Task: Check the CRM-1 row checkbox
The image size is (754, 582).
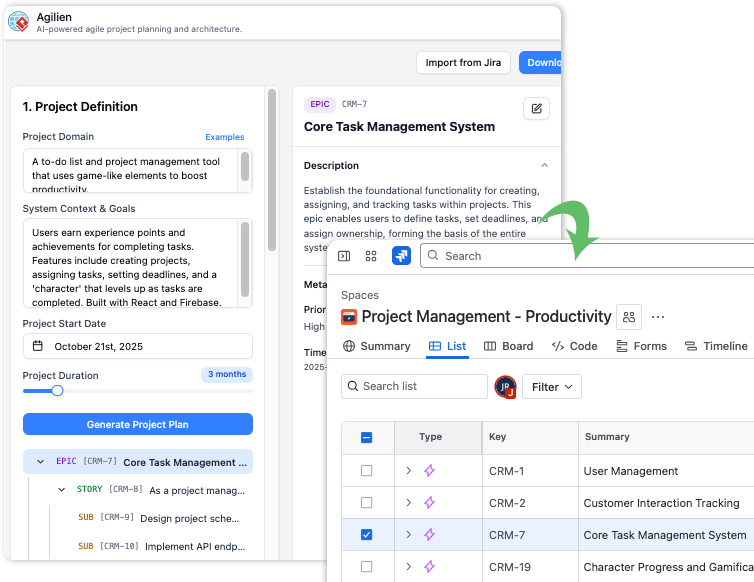Action: pos(366,471)
